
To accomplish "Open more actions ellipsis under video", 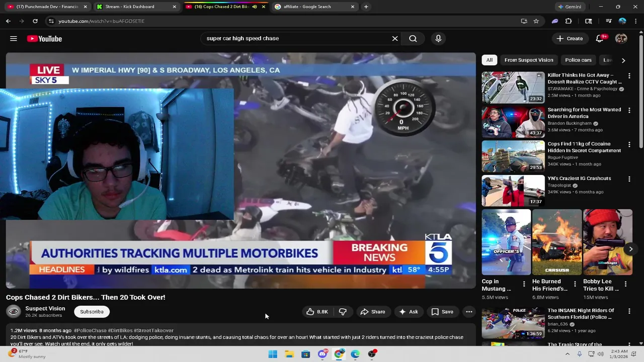I will click(469, 312).
